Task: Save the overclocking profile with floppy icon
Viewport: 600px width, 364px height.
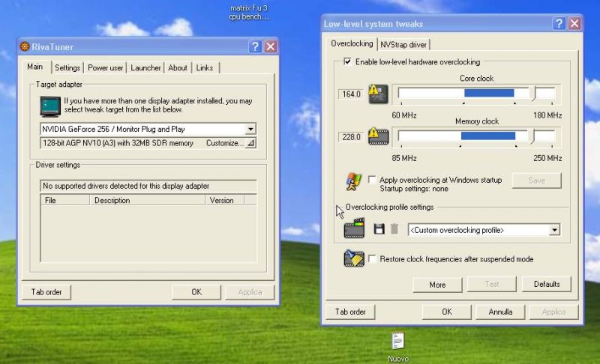Action: tap(379, 229)
